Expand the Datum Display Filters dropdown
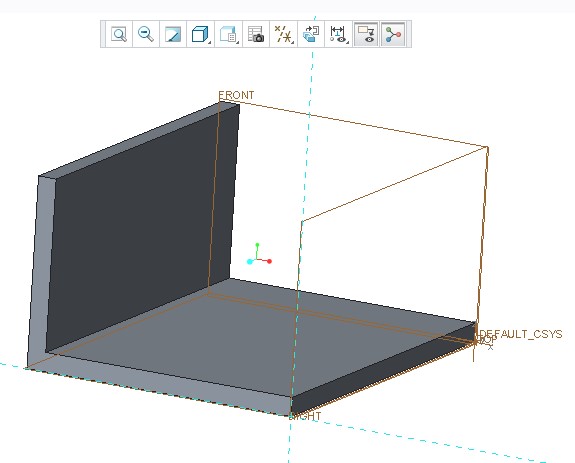This screenshot has width=575, height=463. pos(283,34)
